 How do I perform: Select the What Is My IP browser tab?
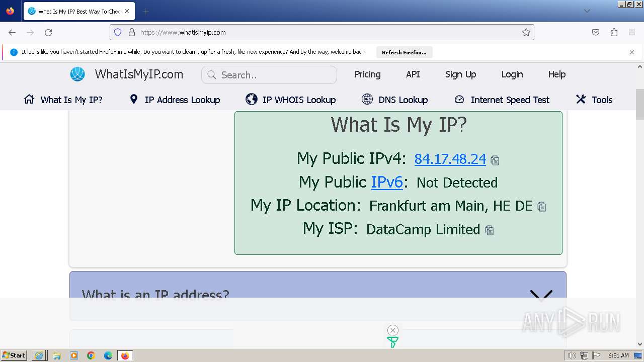78,11
